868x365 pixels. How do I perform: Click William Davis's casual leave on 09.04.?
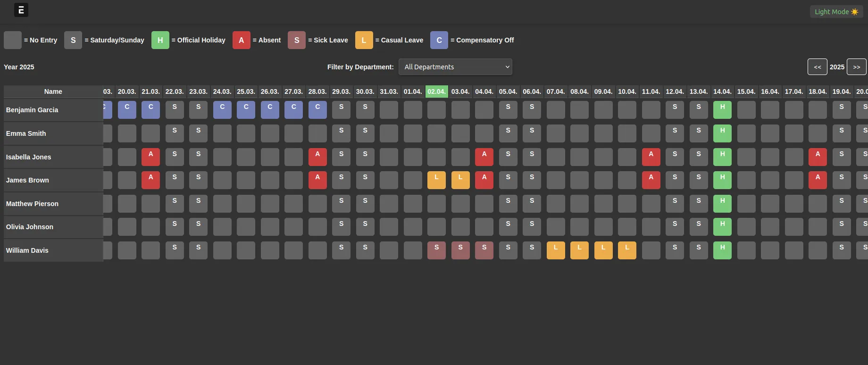tap(603, 250)
